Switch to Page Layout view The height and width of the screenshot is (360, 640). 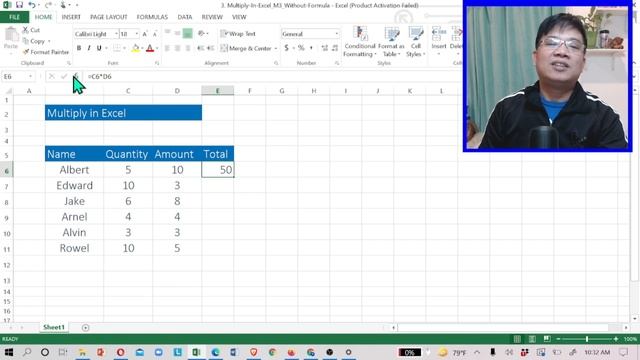[x=532, y=339]
